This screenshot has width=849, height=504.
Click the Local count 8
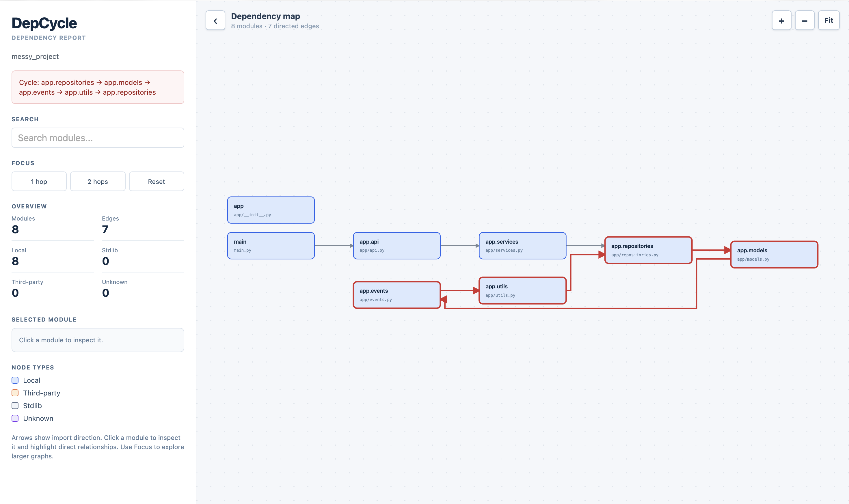pos(15,261)
